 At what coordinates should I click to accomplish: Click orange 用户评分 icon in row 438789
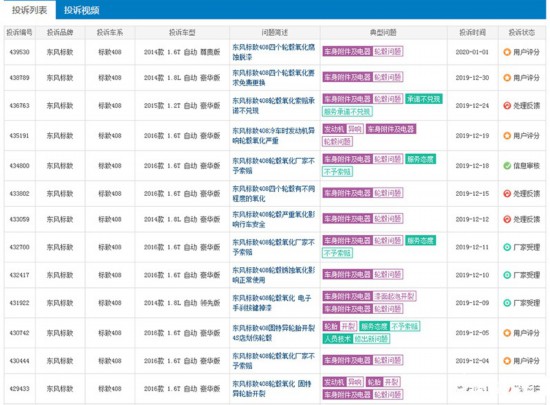507,77
